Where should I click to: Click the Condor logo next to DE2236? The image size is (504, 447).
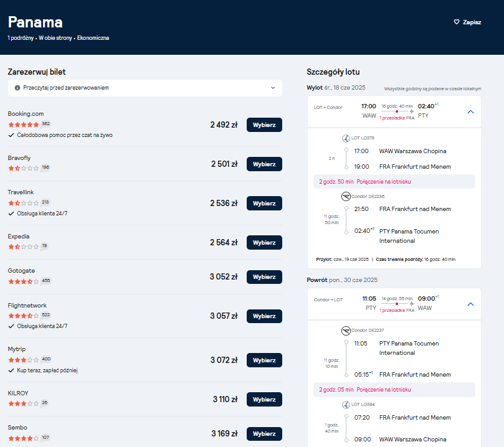(x=346, y=196)
